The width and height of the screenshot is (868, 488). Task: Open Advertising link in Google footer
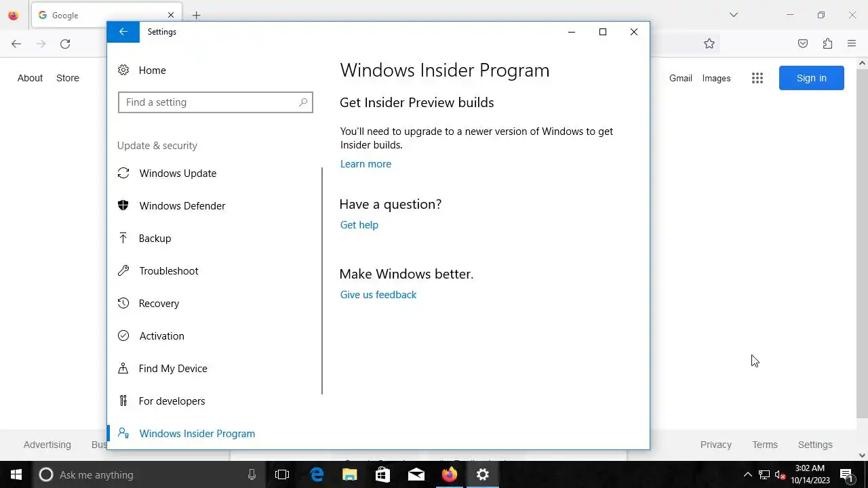(47, 445)
